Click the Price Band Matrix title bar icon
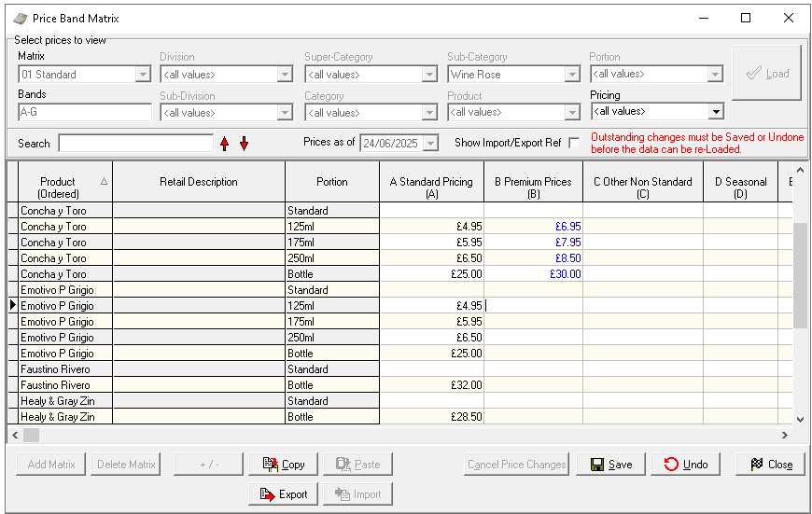 coord(21,18)
